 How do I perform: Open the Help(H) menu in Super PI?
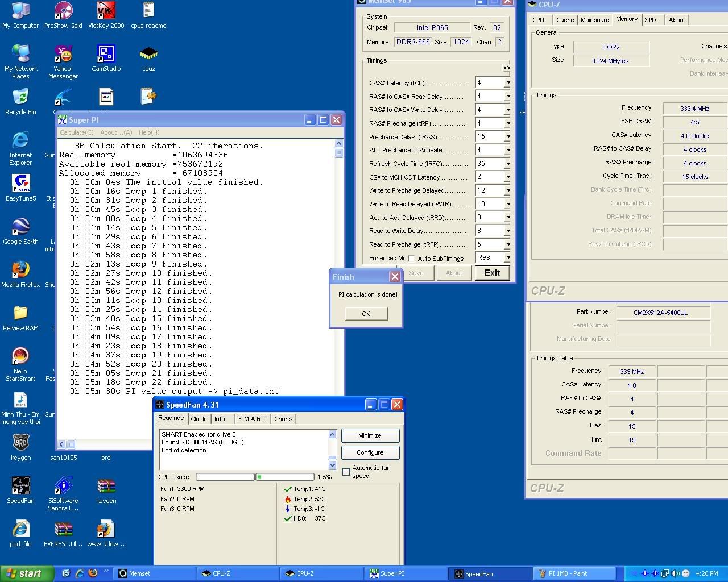[149, 132]
